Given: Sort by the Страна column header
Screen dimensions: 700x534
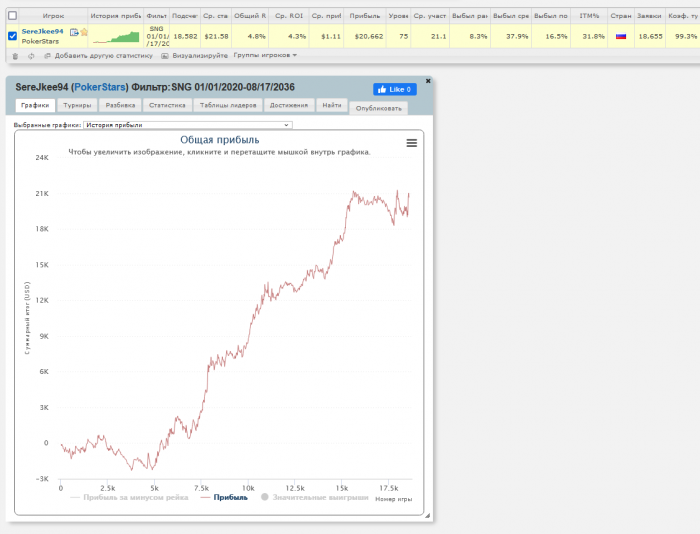Looking at the screenshot, I should point(621,16).
